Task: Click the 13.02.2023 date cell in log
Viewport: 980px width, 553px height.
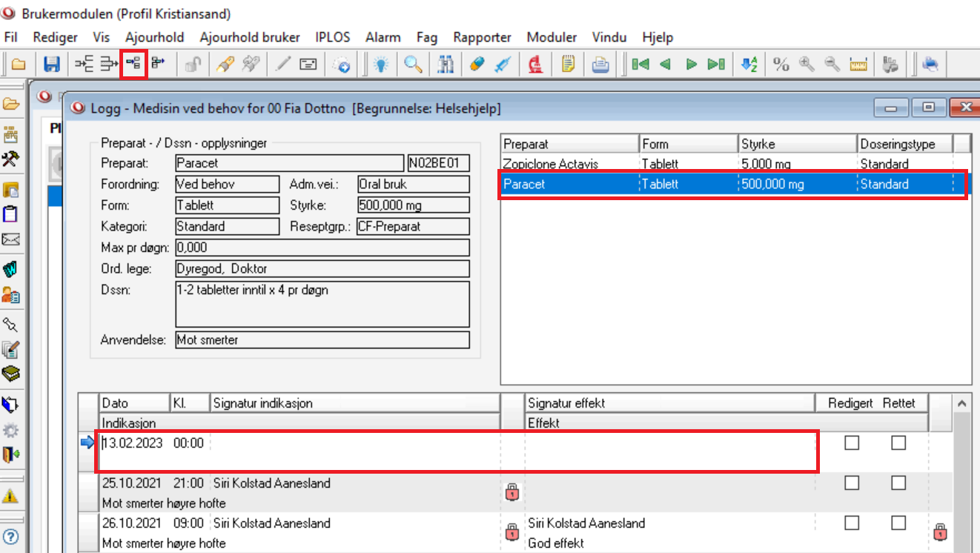Action: pos(132,443)
